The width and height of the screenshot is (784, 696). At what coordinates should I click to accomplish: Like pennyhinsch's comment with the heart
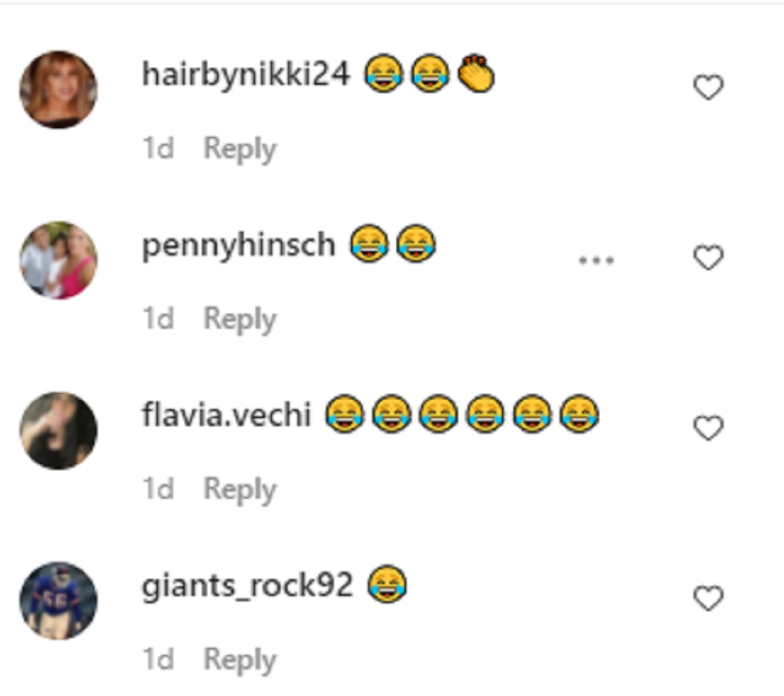click(708, 258)
